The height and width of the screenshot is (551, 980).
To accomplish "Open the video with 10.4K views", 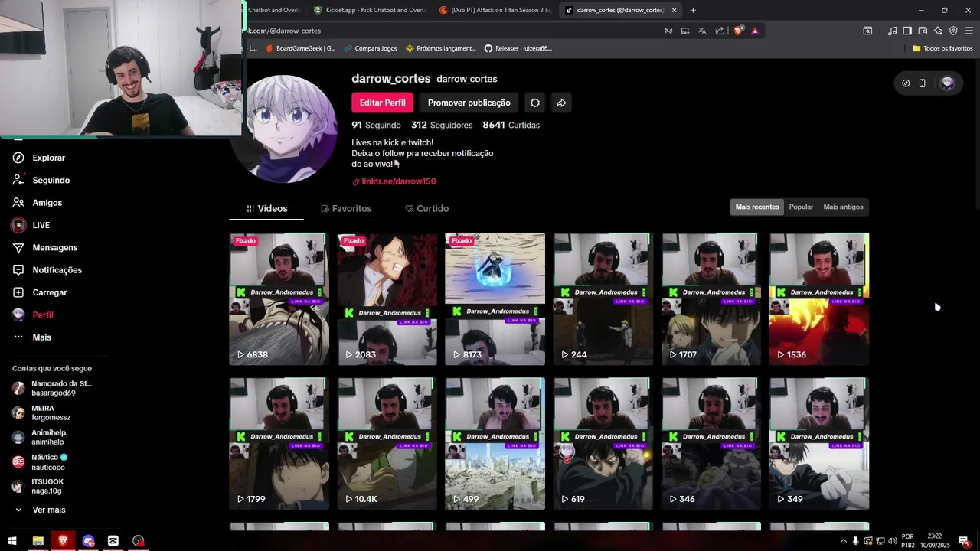I will click(387, 443).
